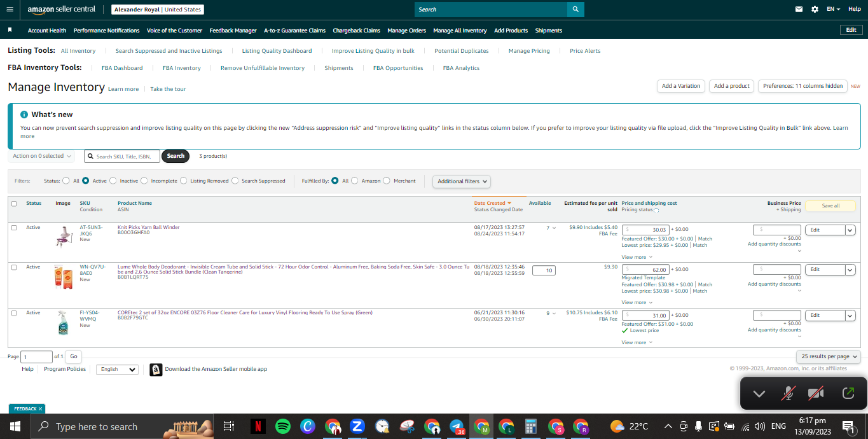This screenshot has height=439, width=868.
Task: Collapse the meeting toolbar with chevron
Action: point(759,394)
